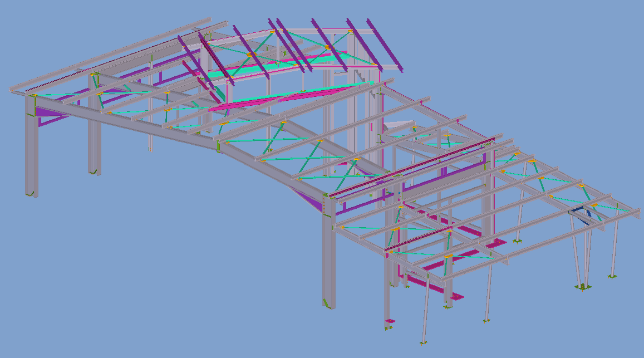Pick the base of the lowest slender post
The width and height of the screenshot is (644, 358).
(x=424, y=342)
